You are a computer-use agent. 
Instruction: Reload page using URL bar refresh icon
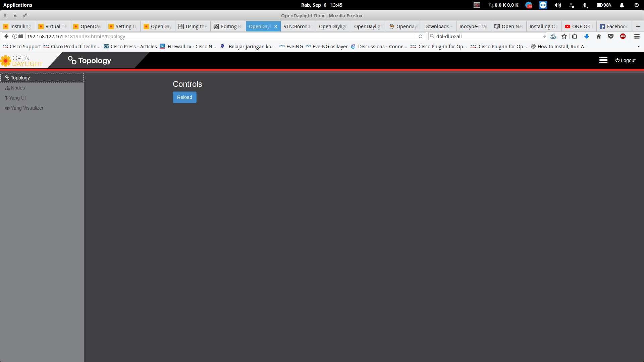[420, 36]
